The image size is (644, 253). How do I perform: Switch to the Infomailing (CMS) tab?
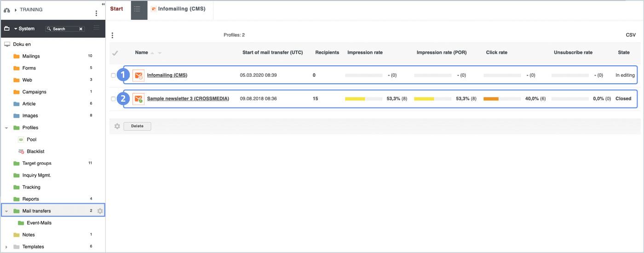(x=181, y=9)
